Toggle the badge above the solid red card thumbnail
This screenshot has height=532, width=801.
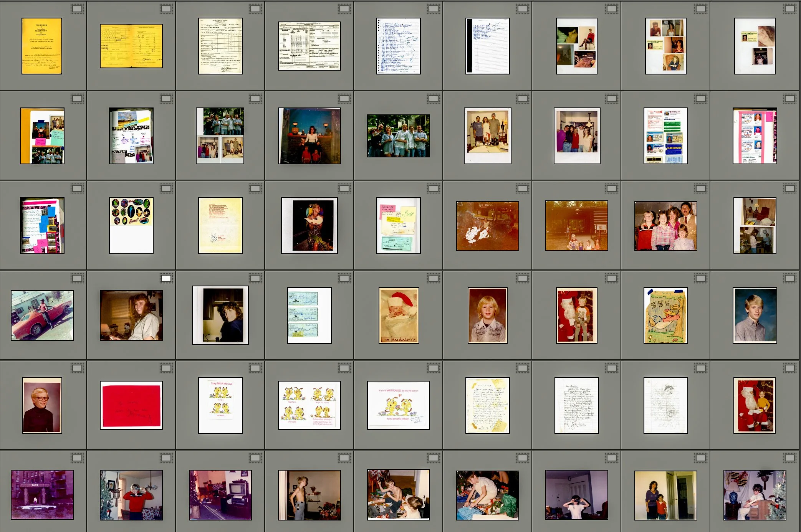tap(166, 368)
